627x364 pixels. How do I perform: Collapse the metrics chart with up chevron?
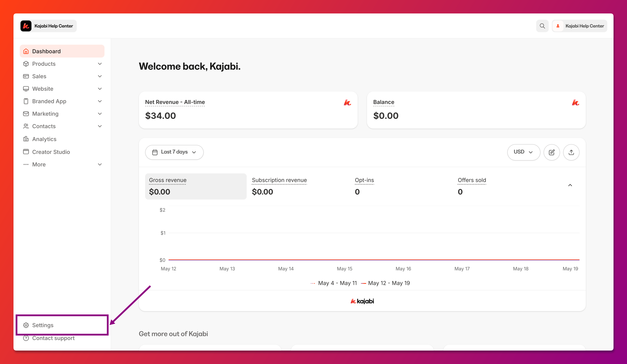pyautogui.click(x=570, y=185)
